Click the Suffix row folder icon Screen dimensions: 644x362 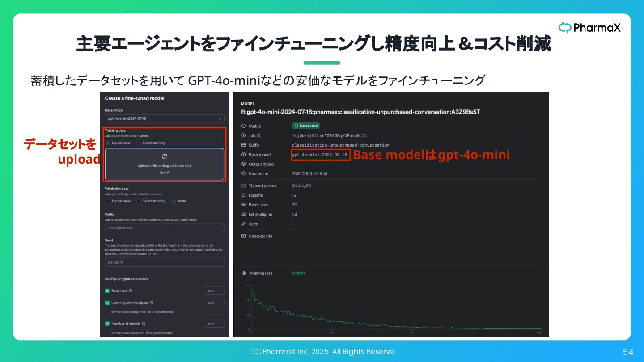[x=243, y=145]
